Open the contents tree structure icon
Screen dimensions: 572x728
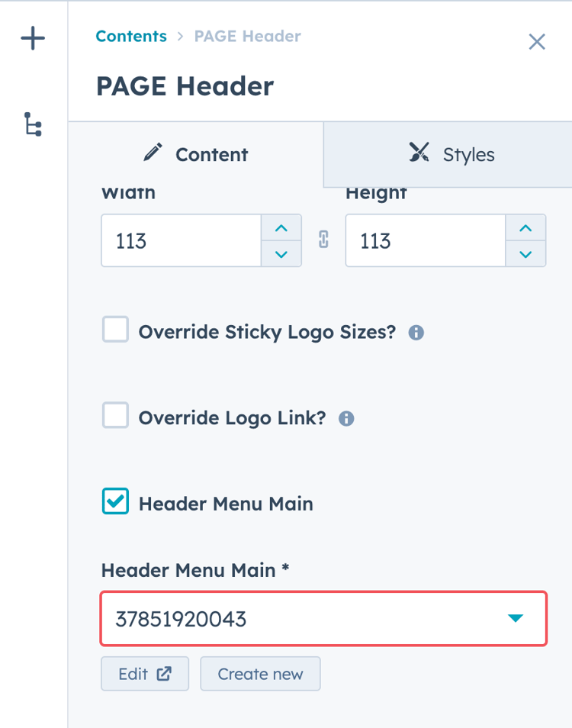pyautogui.click(x=33, y=124)
